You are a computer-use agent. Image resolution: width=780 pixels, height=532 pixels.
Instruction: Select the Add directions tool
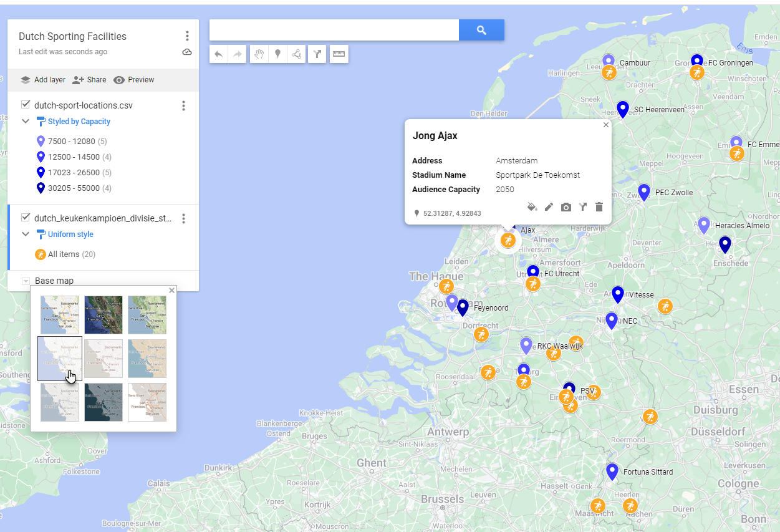tap(317, 54)
